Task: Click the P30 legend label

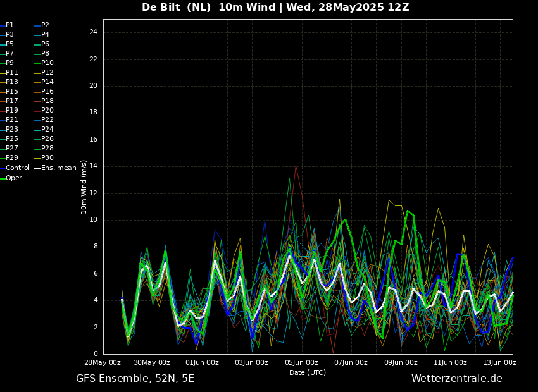Action: [x=47, y=158]
